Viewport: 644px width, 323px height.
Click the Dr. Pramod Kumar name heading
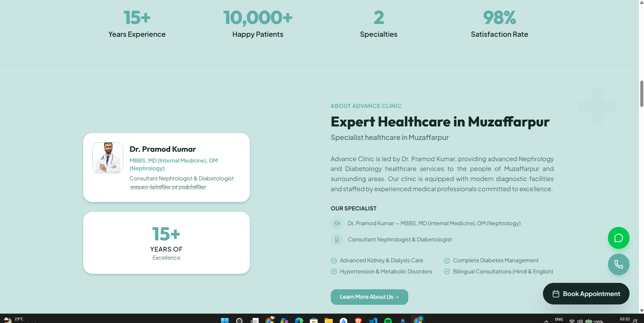coord(163,149)
